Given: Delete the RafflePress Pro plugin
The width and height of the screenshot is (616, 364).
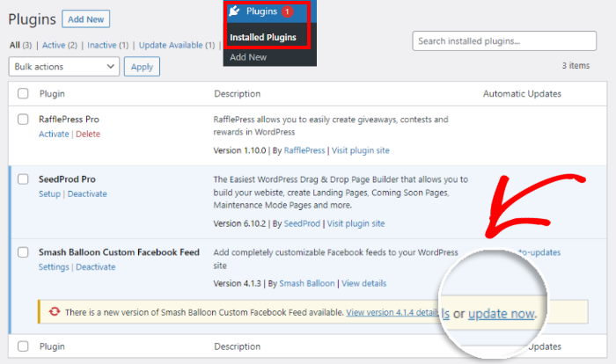Looking at the screenshot, I should [x=88, y=134].
